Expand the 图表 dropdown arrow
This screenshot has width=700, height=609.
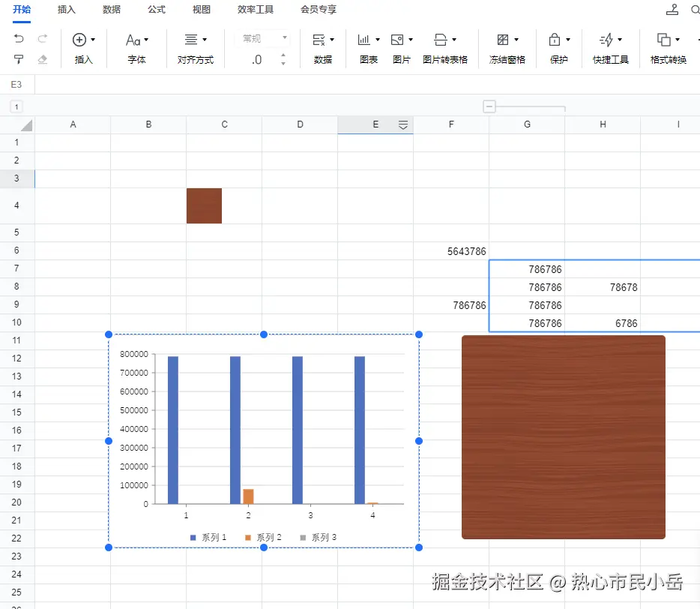click(x=378, y=40)
